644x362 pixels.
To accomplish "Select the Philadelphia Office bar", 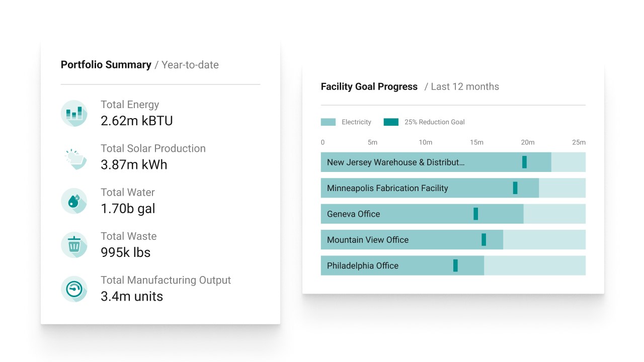I will [402, 265].
